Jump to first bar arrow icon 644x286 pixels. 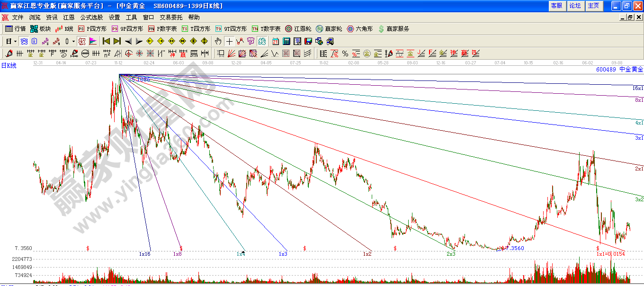[x=107, y=41]
